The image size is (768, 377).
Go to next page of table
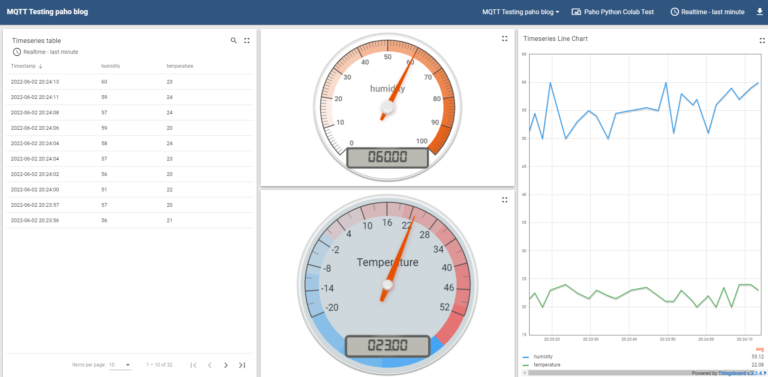(226, 365)
